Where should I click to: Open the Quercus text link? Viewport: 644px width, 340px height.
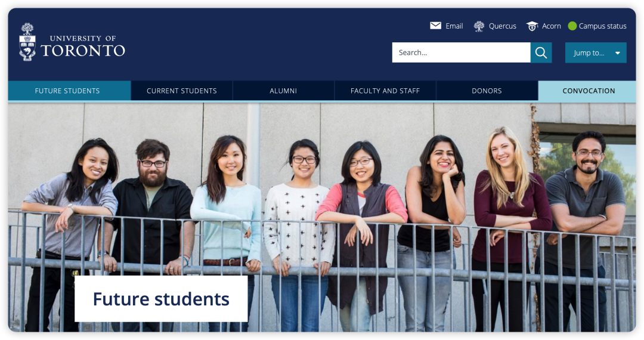[502, 26]
